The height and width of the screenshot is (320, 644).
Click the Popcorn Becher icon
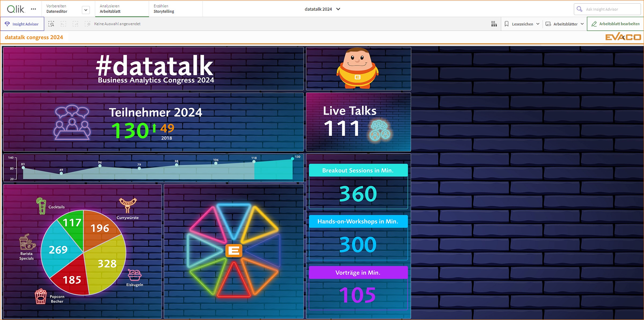pos(41,296)
